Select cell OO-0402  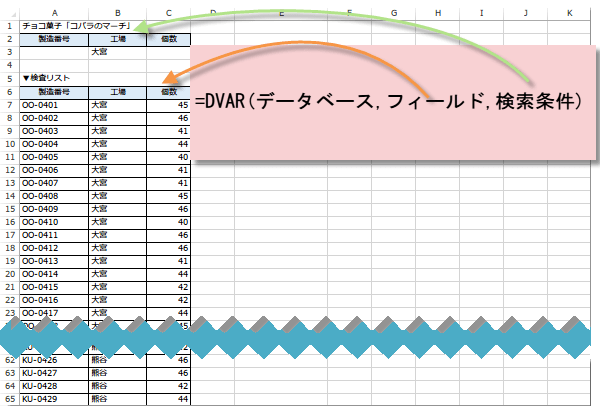[x=54, y=118]
